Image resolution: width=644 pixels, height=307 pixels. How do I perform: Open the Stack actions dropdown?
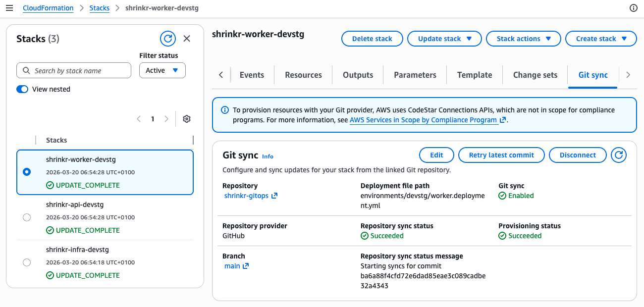pyautogui.click(x=523, y=38)
